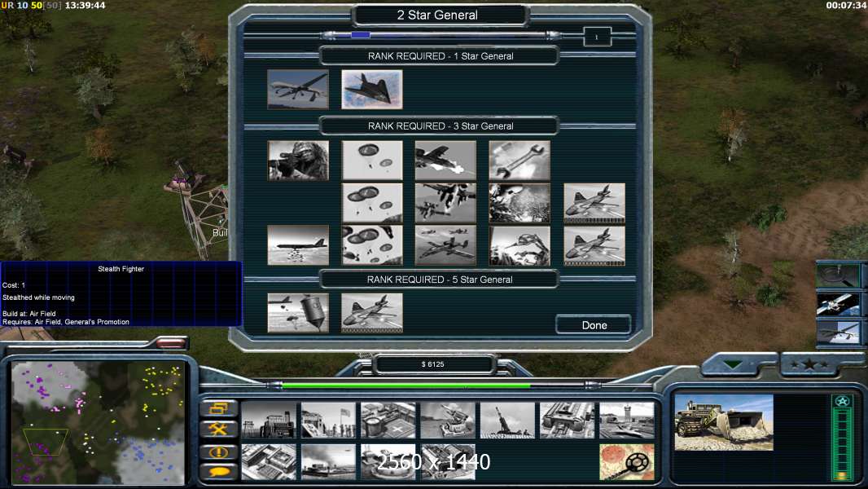Screen dimensions: 868x489
Task: Build a War Factory
Action: coord(568,421)
